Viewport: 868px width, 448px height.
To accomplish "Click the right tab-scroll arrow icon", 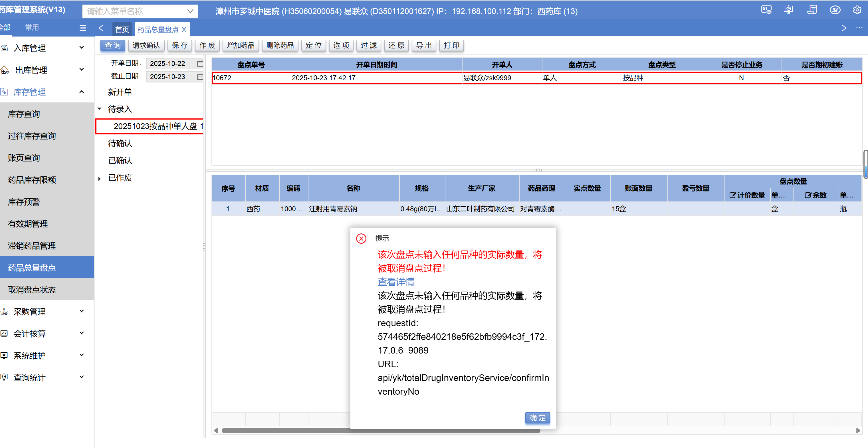I will [844, 28].
